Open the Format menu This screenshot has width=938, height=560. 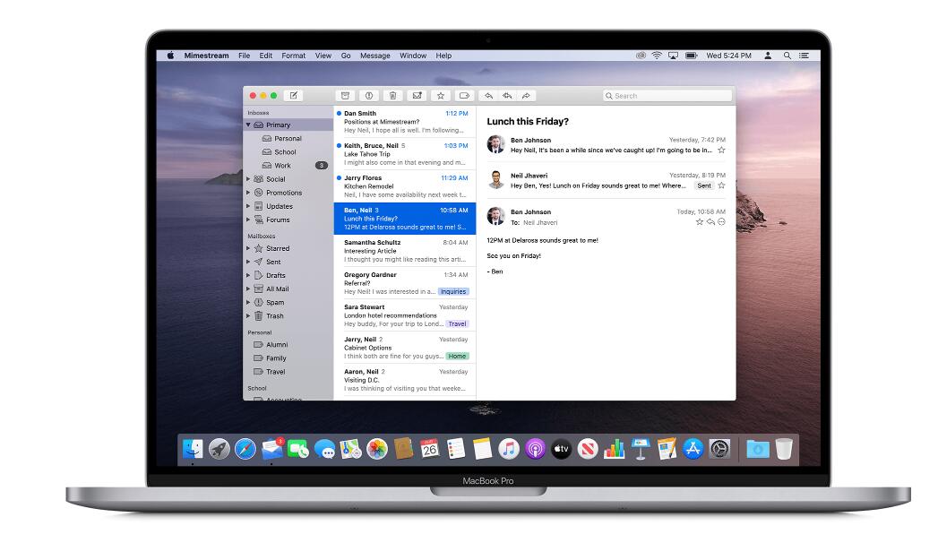(293, 56)
